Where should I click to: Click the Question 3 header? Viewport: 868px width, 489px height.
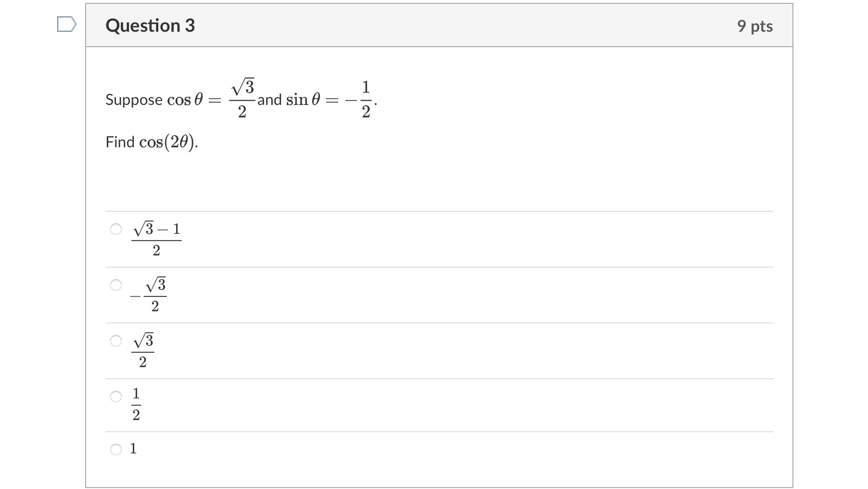coord(150,26)
